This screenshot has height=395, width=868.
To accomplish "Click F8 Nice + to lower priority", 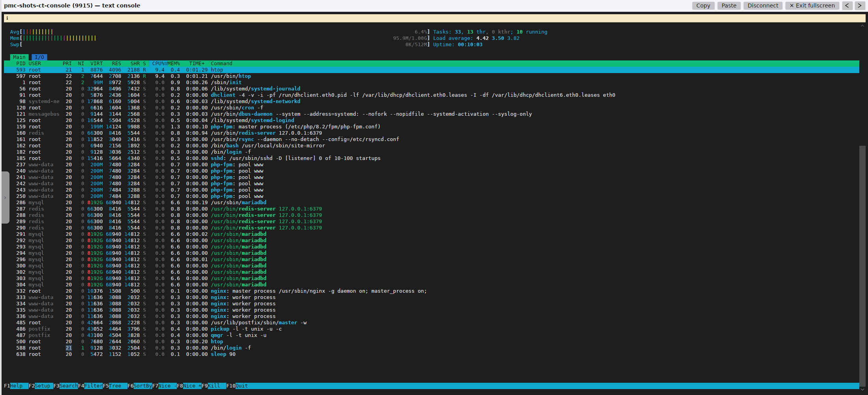I will coord(189,386).
